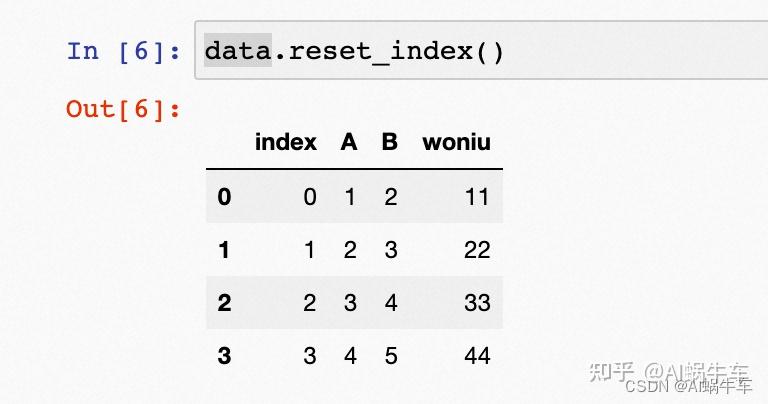This screenshot has width=768, height=404.
Task: Click the In [6]: input prompt
Action: (x=124, y=51)
